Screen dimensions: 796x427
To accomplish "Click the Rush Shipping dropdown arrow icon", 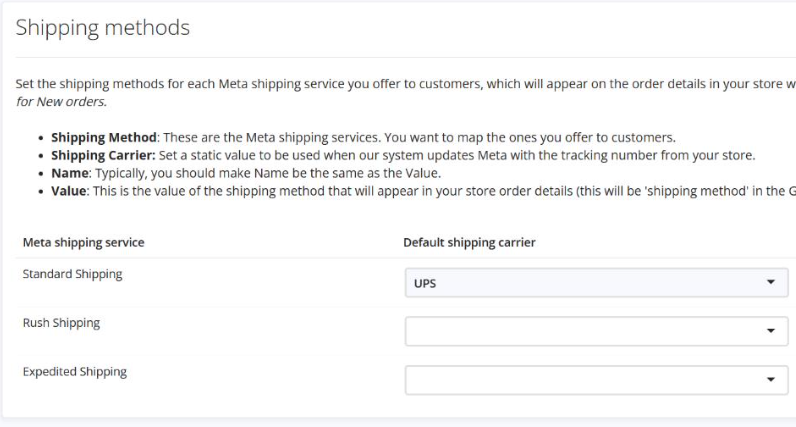I will coord(771,331).
